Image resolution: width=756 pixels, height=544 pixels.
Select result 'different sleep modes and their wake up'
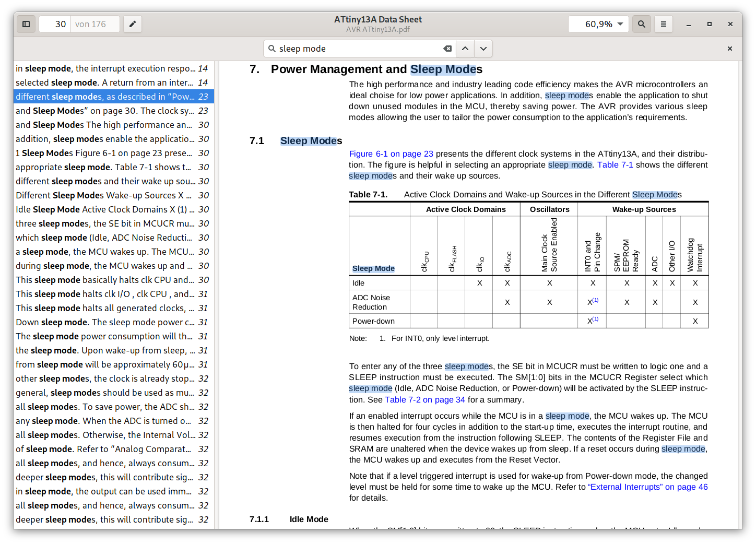click(114, 181)
